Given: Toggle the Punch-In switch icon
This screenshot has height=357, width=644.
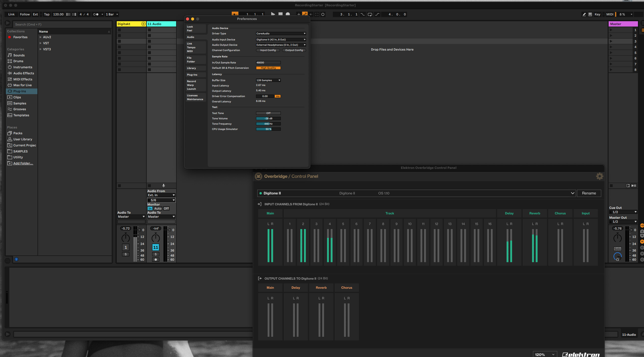Looking at the screenshot, I should [362, 14].
